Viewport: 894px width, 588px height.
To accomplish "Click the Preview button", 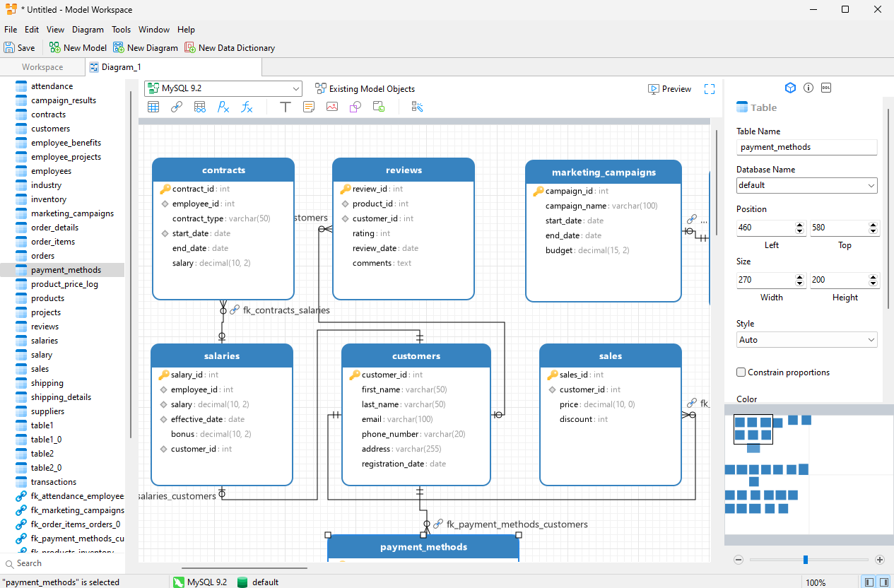I will point(669,89).
